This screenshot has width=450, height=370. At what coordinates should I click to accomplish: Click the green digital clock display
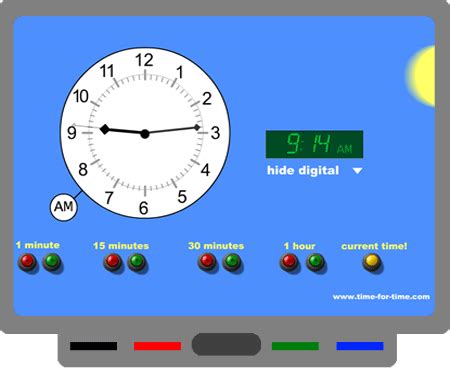pyautogui.click(x=314, y=144)
